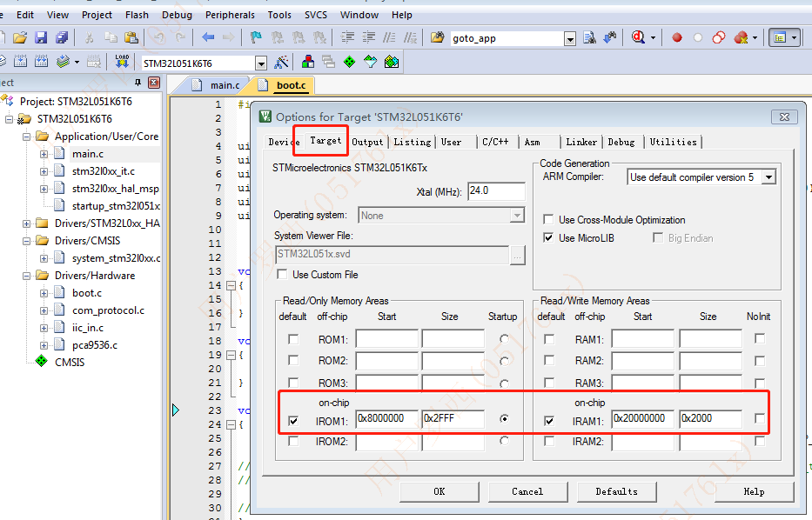Check the RAM1 default checkbox
This screenshot has height=520, width=812.
tap(549, 339)
